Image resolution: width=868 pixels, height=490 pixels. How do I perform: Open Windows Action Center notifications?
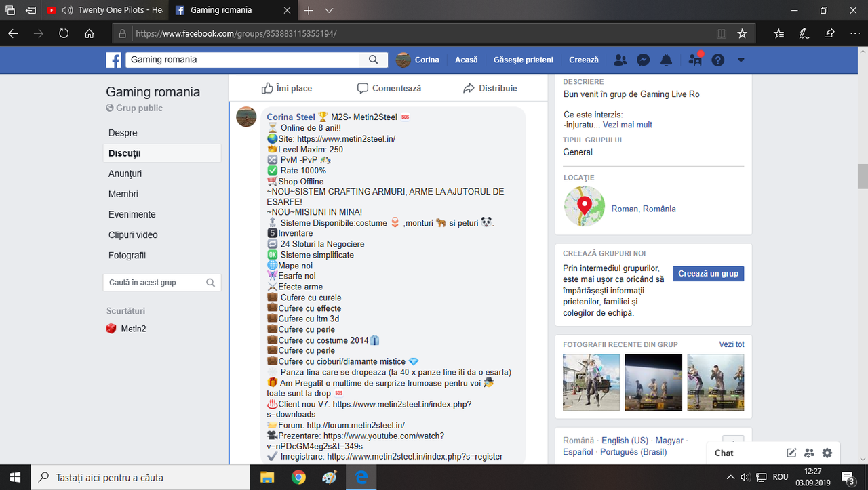(847, 477)
